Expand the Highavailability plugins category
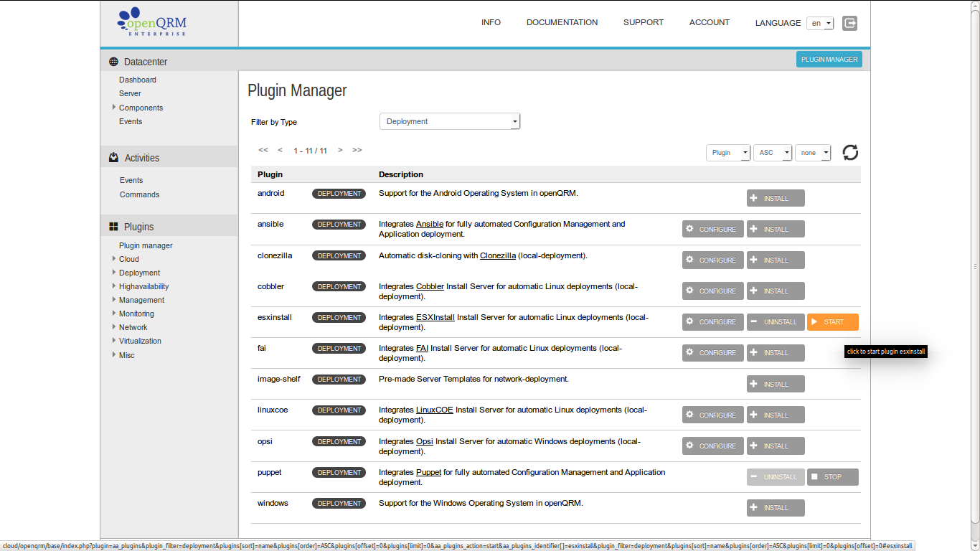The image size is (980, 551). (114, 286)
